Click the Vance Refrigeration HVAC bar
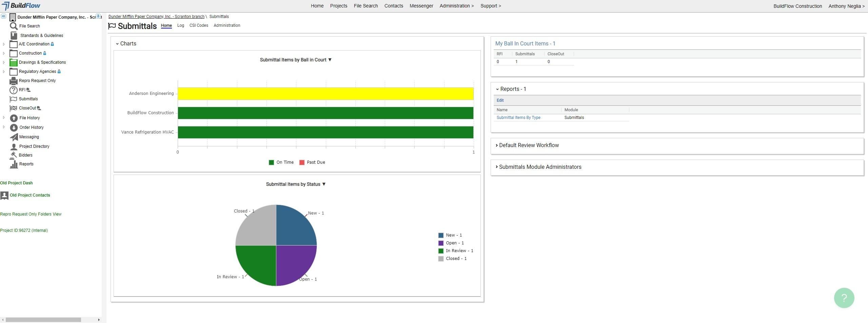The width and height of the screenshot is (868, 323). pos(325,133)
